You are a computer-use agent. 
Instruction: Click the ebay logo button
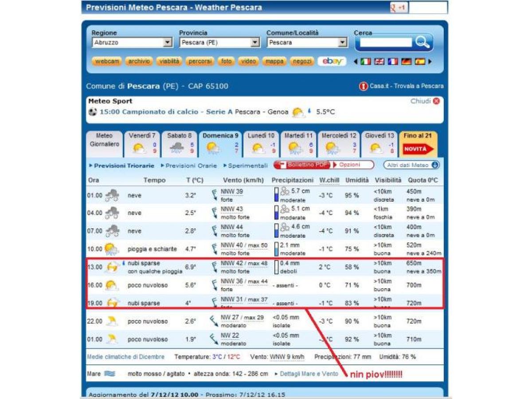(x=332, y=62)
